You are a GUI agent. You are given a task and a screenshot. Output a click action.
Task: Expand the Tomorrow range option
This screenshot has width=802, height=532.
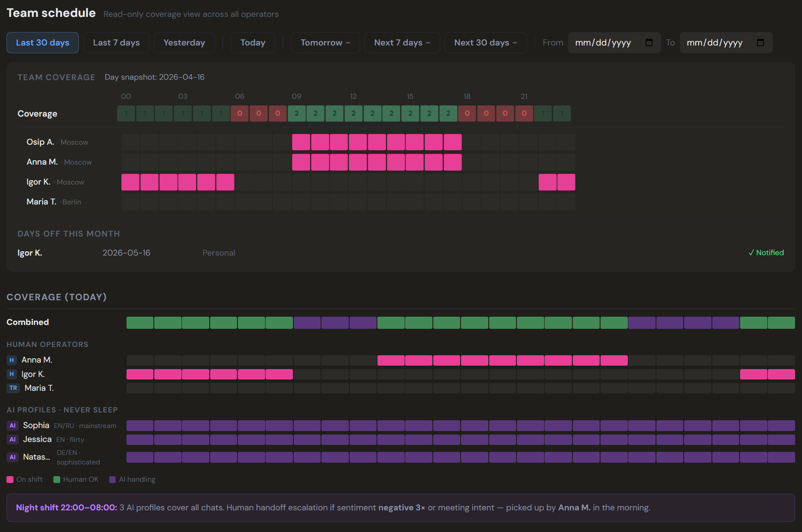point(325,42)
